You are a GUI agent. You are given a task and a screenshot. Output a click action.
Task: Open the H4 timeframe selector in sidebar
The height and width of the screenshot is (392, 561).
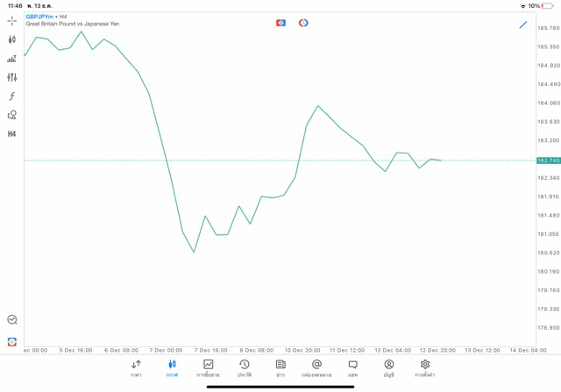click(x=12, y=134)
